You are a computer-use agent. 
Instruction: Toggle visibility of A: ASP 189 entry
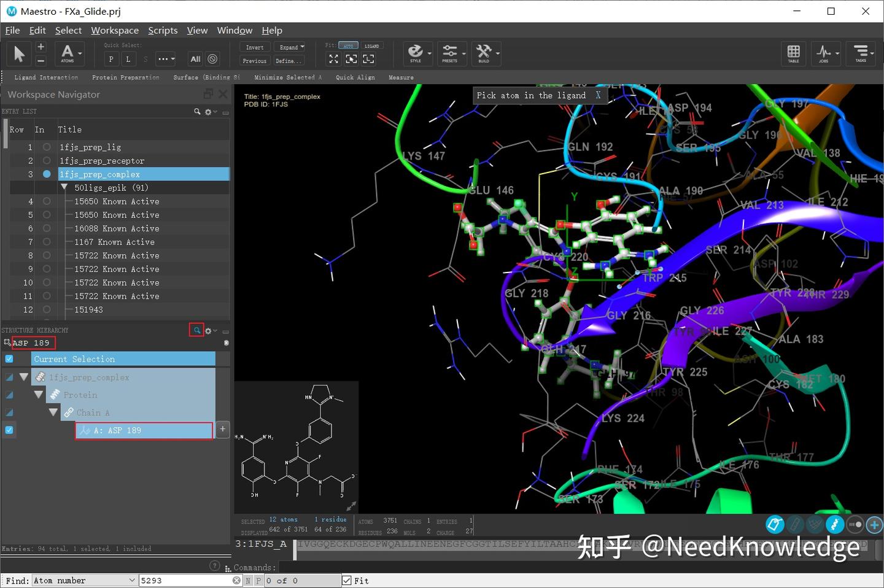pyautogui.click(x=9, y=430)
